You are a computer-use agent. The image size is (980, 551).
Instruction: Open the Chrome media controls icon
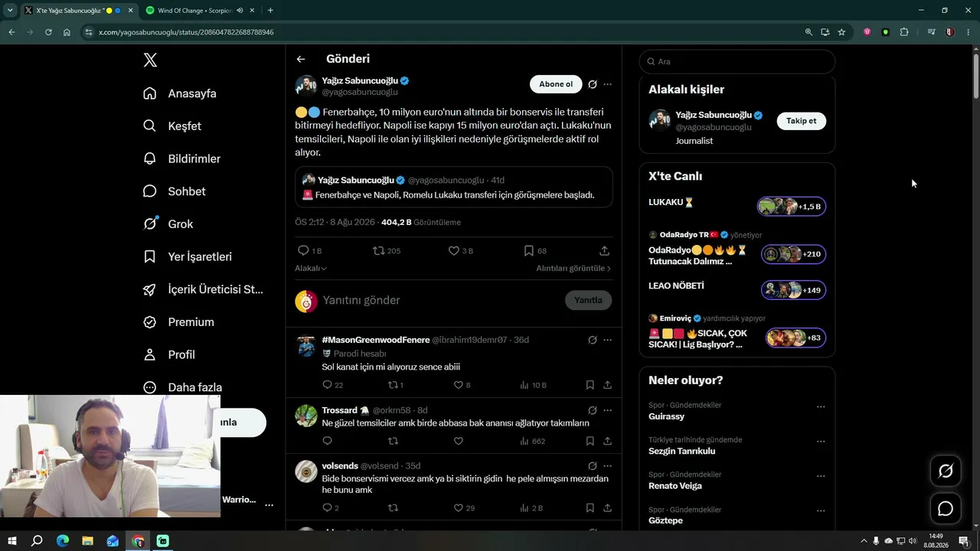pyautogui.click(x=931, y=32)
